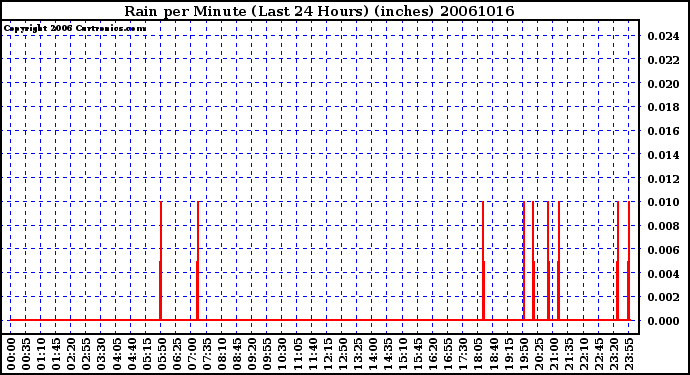Click the 08:10 time label
This screenshot has width=690, height=375.
point(221,354)
